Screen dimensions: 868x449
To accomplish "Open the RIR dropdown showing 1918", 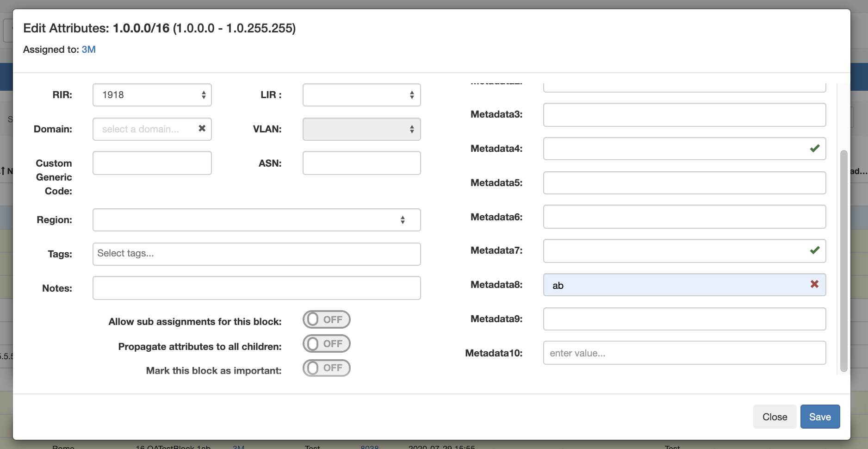I will pyautogui.click(x=152, y=95).
